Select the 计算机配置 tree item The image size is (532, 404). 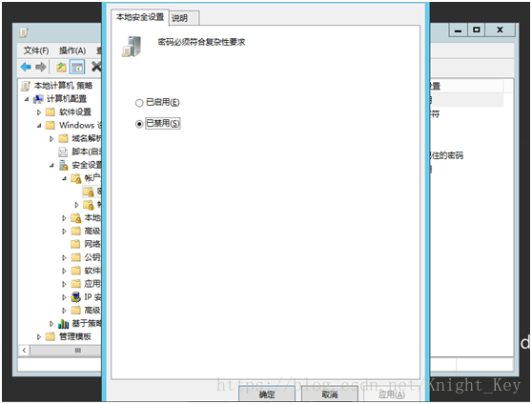click(x=67, y=99)
